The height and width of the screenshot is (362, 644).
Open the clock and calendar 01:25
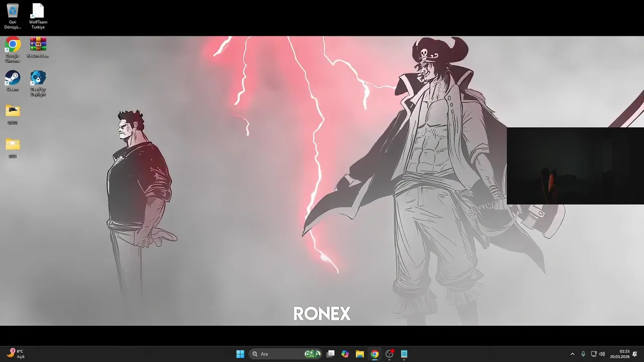(x=620, y=354)
